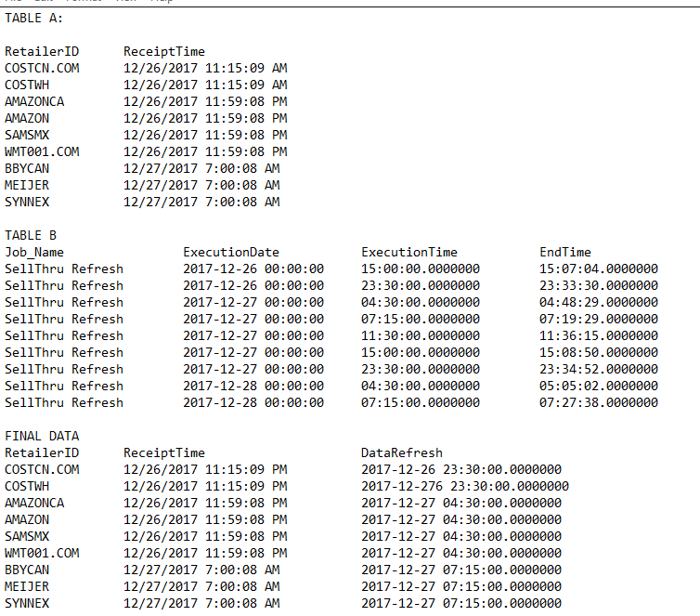Click the ExecutionDate column header
700x616 pixels.
pyautogui.click(x=231, y=252)
